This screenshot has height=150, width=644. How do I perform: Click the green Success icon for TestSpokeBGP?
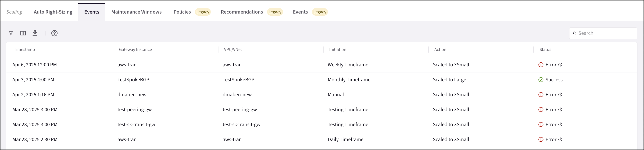click(x=541, y=80)
